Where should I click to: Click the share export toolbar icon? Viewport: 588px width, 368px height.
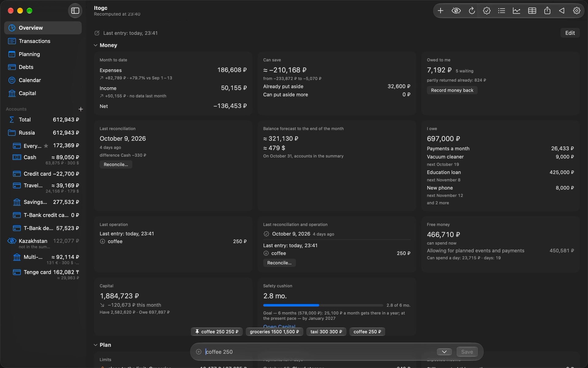click(x=547, y=11)
